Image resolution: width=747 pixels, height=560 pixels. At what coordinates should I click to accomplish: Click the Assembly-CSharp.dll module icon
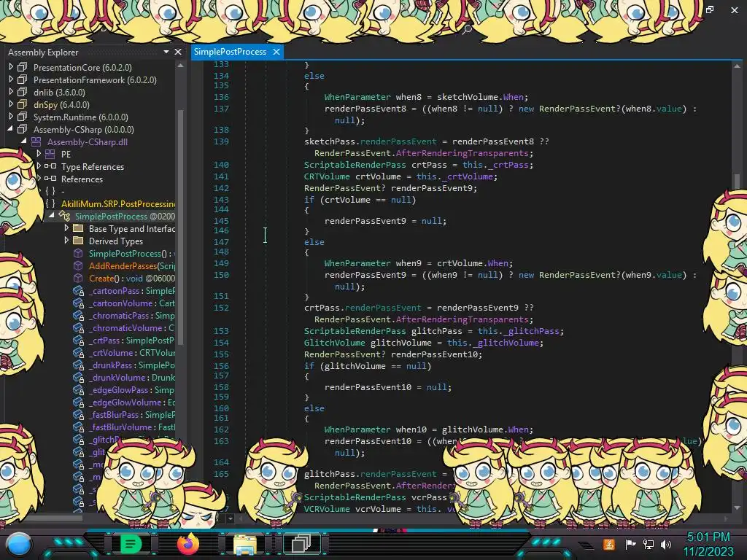click(36, 141)
